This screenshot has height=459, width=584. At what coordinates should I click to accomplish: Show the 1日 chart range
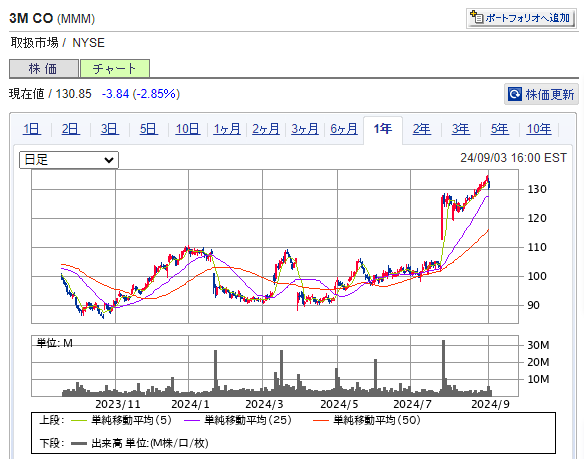coord(32,129)
